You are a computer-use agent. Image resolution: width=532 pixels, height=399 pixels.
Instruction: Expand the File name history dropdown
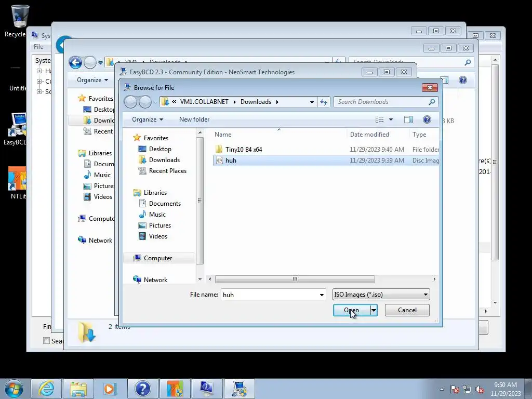tap(322, 295)
